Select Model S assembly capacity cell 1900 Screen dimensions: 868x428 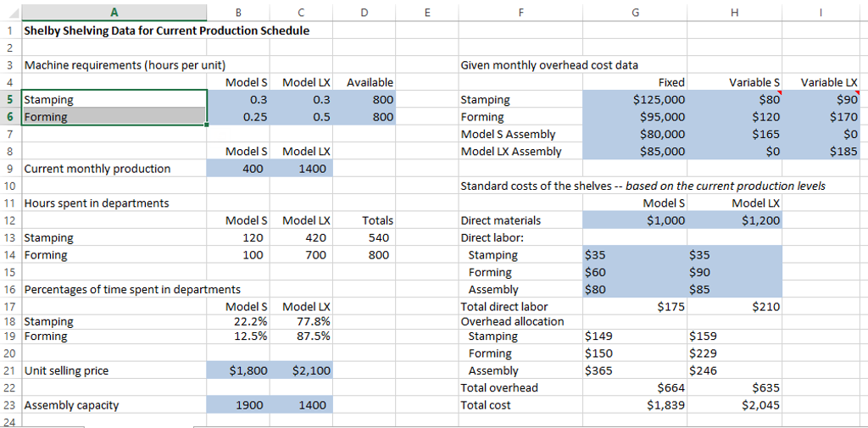pyautogui.click(x=238, y=405)
